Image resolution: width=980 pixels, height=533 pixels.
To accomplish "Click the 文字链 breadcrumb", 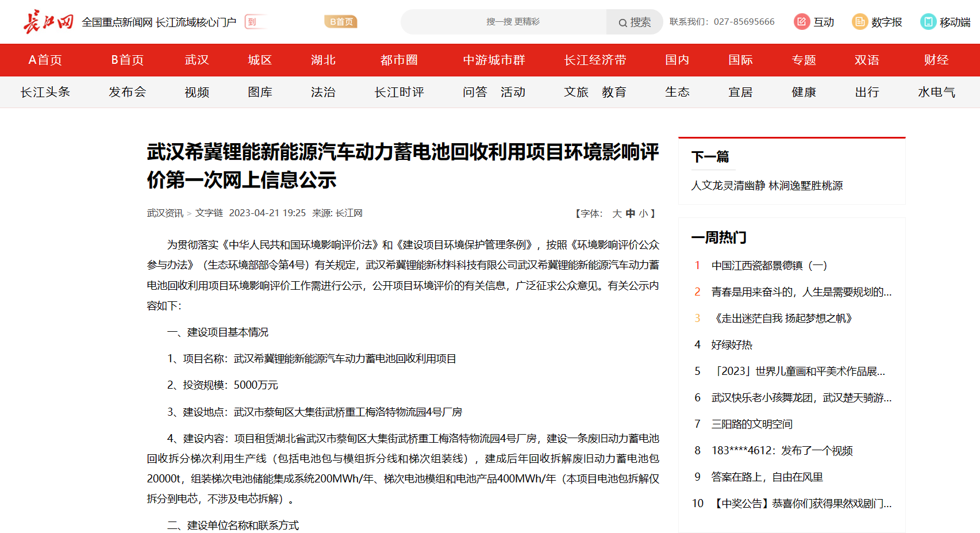I will point(209,213).
